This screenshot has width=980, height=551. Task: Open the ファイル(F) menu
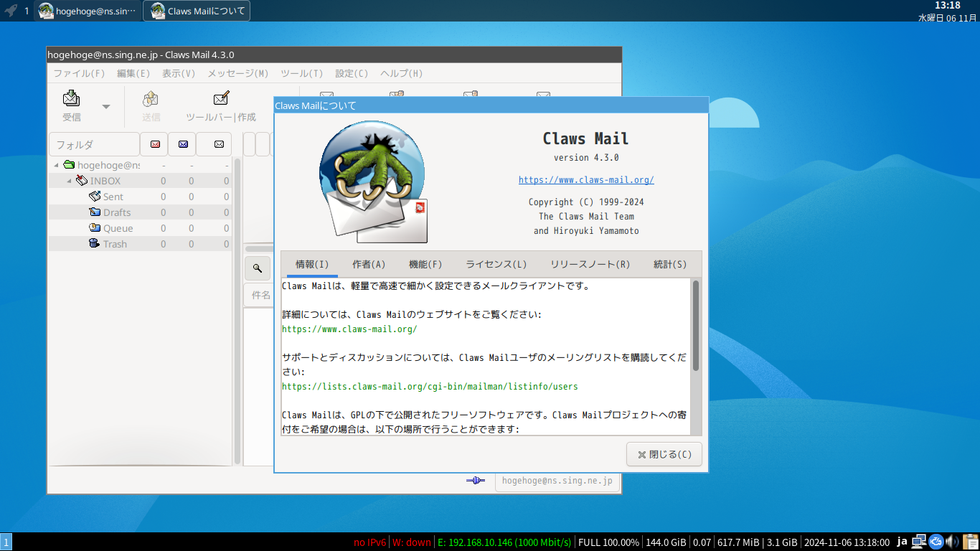(79, 73)
